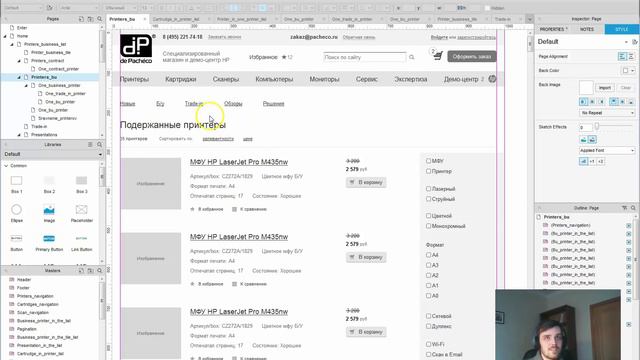
Task: Switch to the Properties tab
Action: [x=553, y=29]
